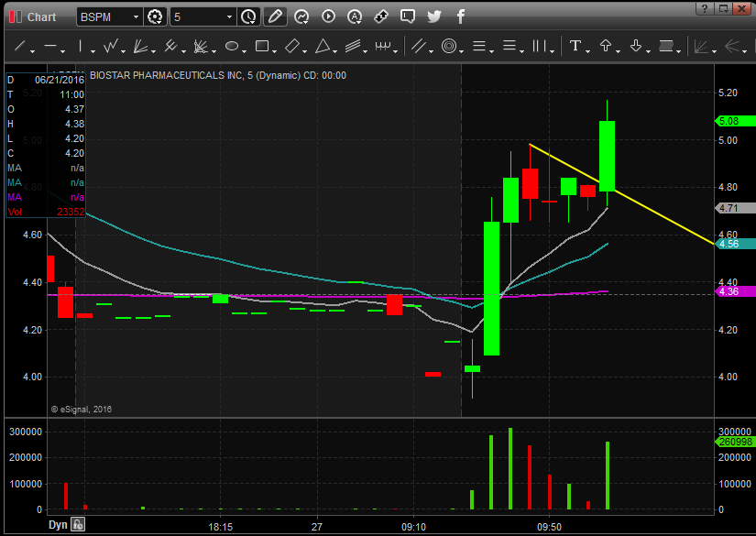This screenshot has height=536, width=756.
Task: Select the first horizontal Fibonacci lines tool
Action: tap(478, 47)
